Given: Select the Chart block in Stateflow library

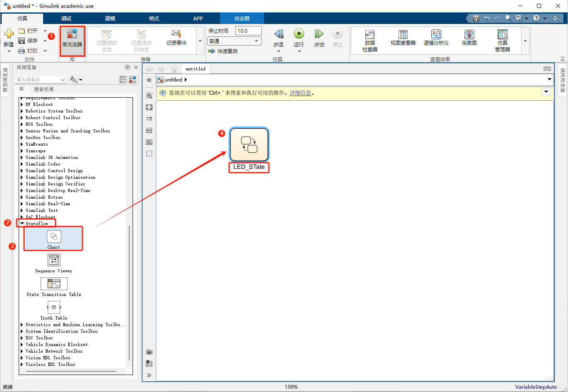Looking at the screenshot, I should click(x=53, y=239).
